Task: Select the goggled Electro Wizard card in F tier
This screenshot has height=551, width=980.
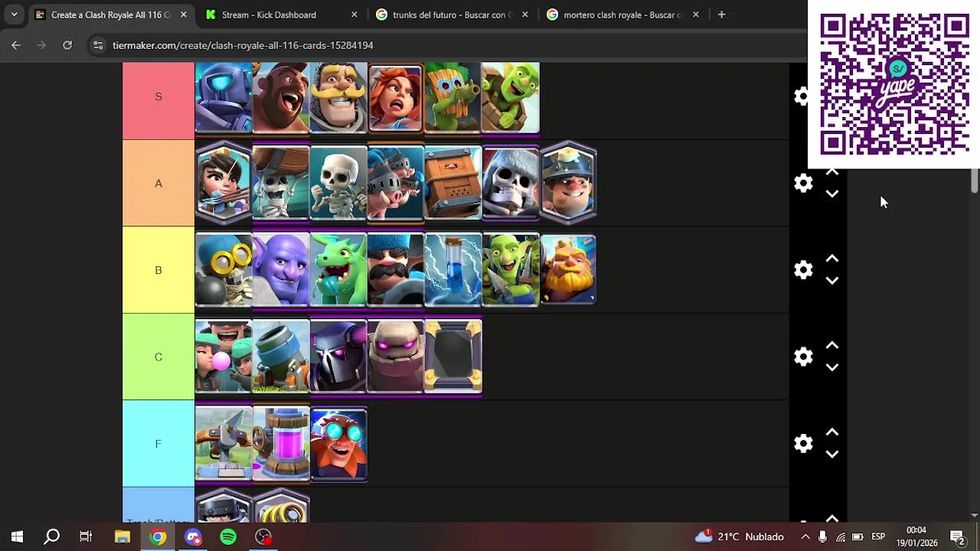Action: click(338, 444)
